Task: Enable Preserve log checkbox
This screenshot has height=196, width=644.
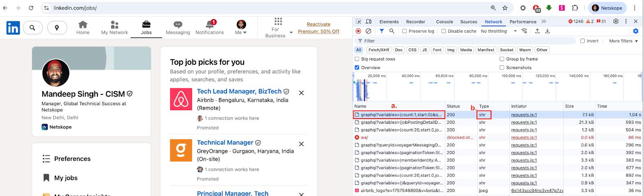Action: (405, 31)
